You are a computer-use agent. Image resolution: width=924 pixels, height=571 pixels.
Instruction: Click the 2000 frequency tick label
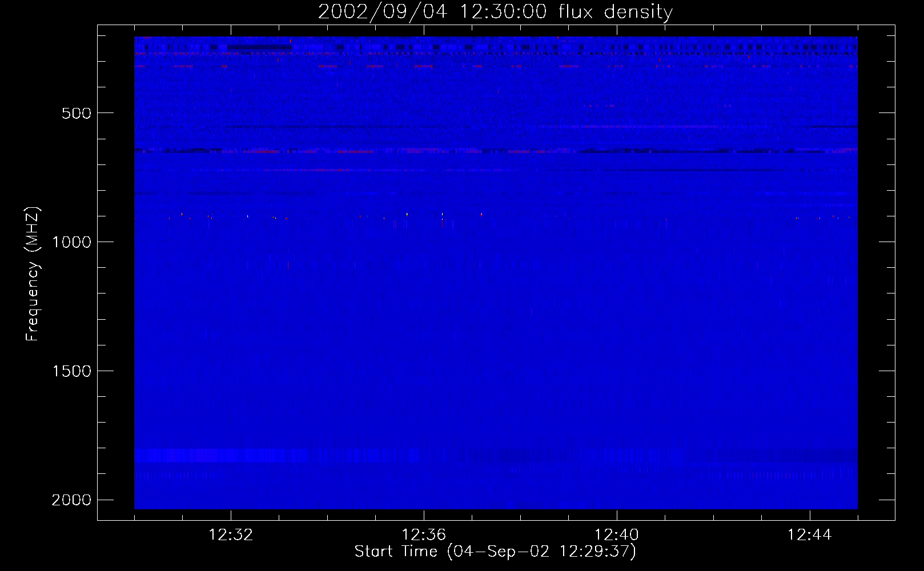pos(71,500)
